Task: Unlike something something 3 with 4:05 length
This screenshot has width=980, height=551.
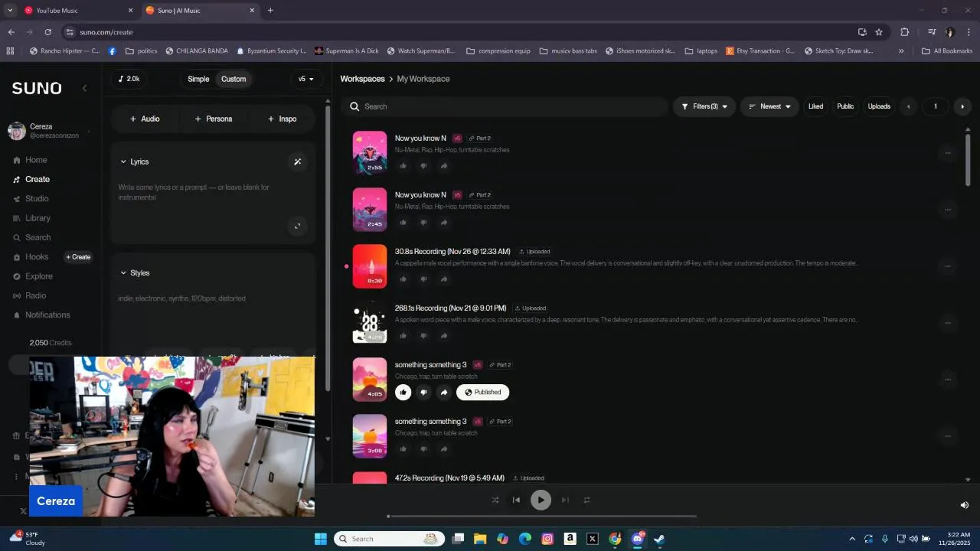Action: point(403,393)
